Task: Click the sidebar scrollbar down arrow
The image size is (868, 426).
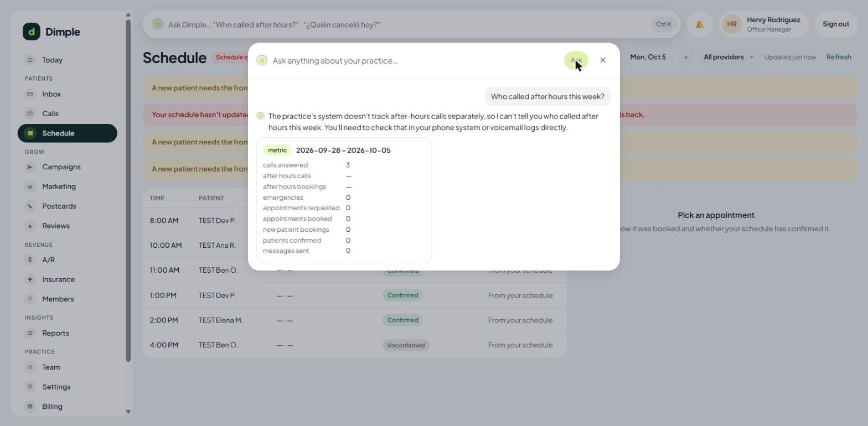Action: pyautogui.click(x=128, y=412)
